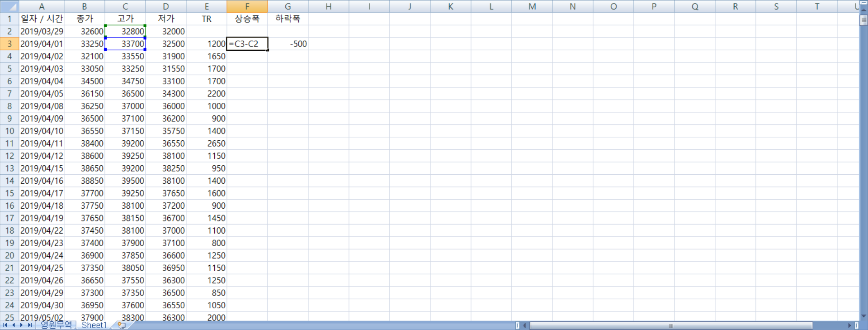Show previous sheet tab with arrow
868x330 pixels.
click(x=14, y=325)
